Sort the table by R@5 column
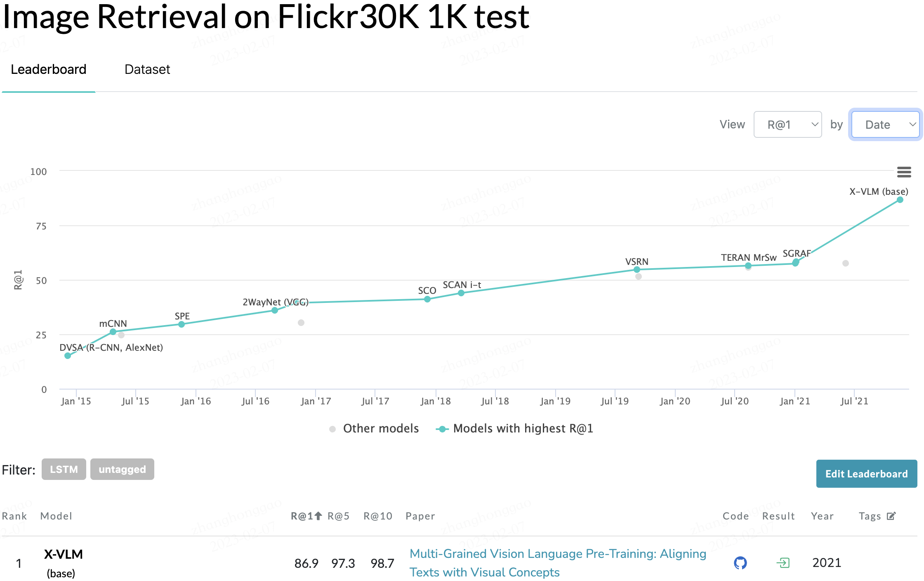This screenshot has height=581, width=924. 338,516
